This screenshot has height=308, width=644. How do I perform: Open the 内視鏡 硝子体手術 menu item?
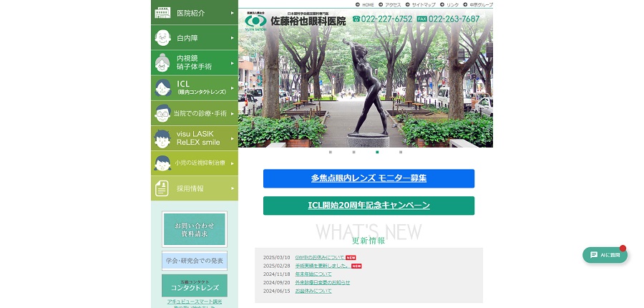coord(195,62)
